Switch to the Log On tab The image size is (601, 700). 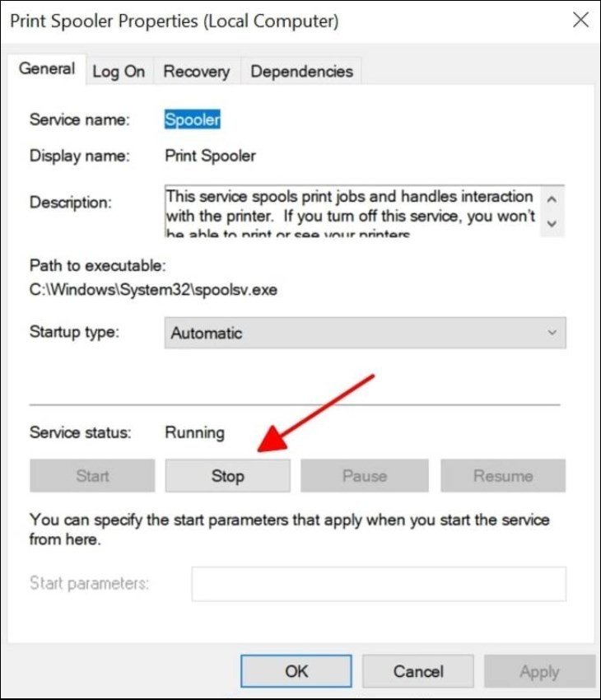point(119,72)
